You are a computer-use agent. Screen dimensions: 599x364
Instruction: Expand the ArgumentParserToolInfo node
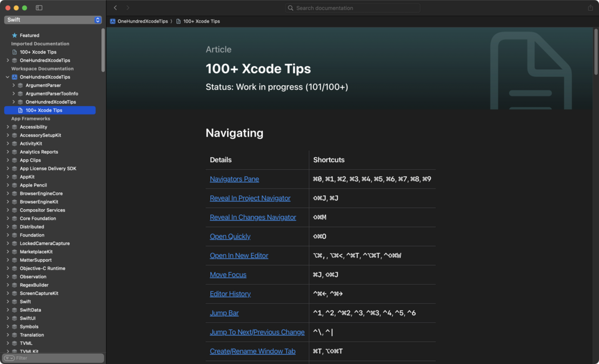point(14,94)
